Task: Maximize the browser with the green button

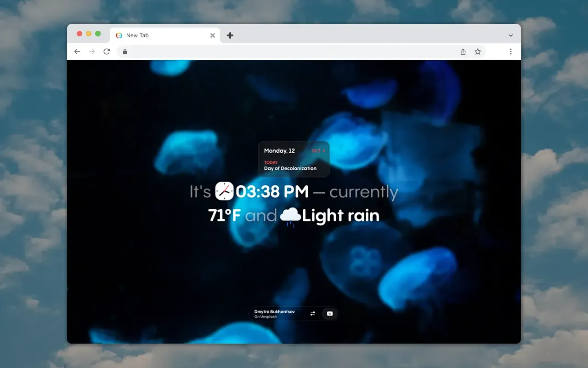Action: pos(98,34)
